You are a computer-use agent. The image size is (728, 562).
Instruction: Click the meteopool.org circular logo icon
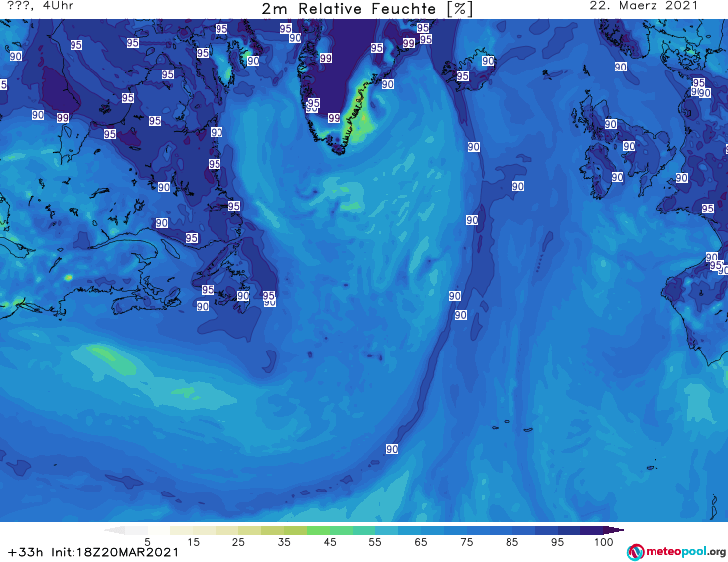[635, 552]
